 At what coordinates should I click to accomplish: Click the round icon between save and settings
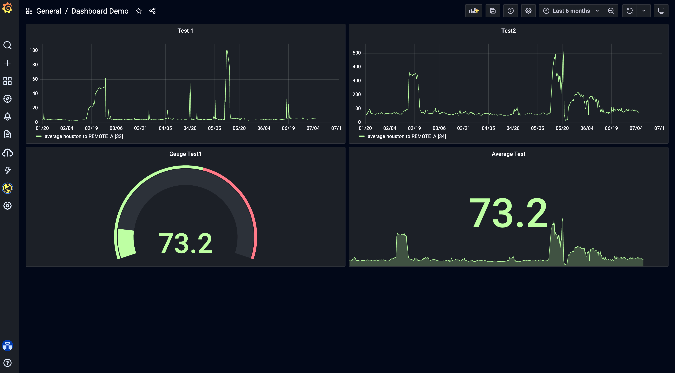coord(511,11)
